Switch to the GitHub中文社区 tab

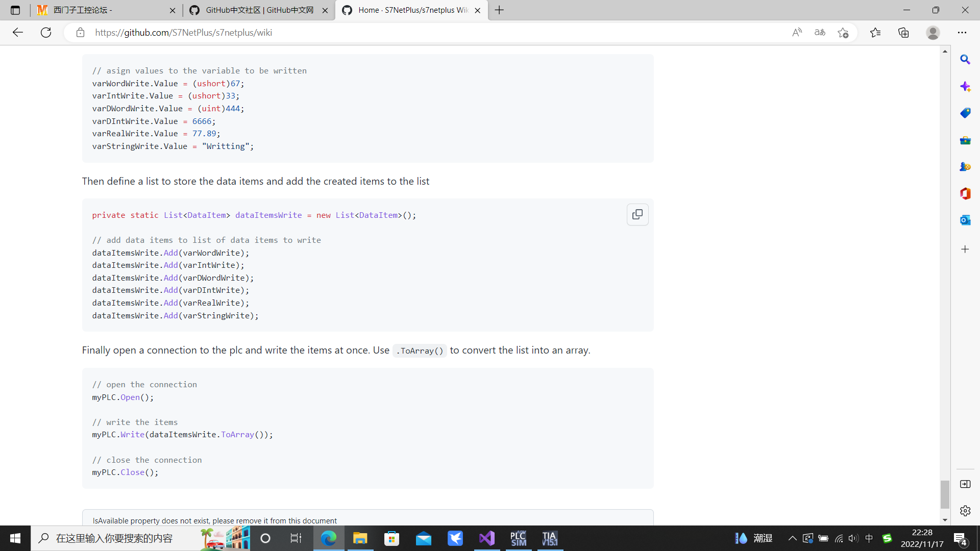pos(259,10)
